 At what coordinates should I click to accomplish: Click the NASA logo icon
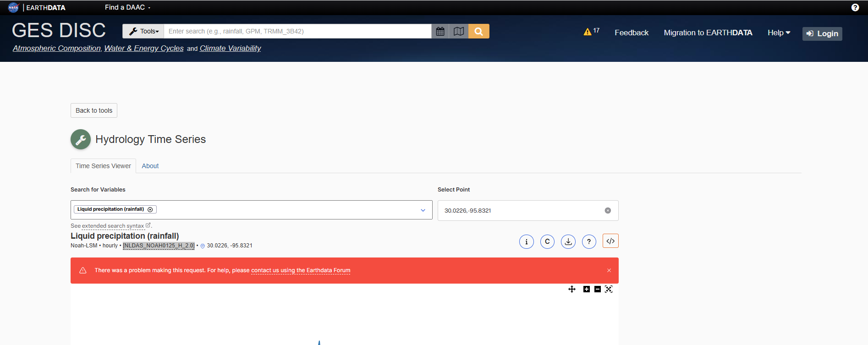(13, 7)
